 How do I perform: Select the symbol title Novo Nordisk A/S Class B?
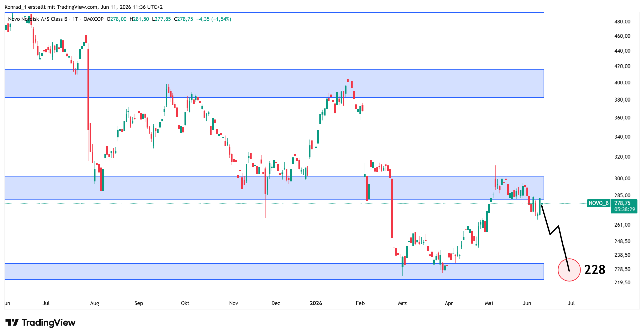(38, 19)
